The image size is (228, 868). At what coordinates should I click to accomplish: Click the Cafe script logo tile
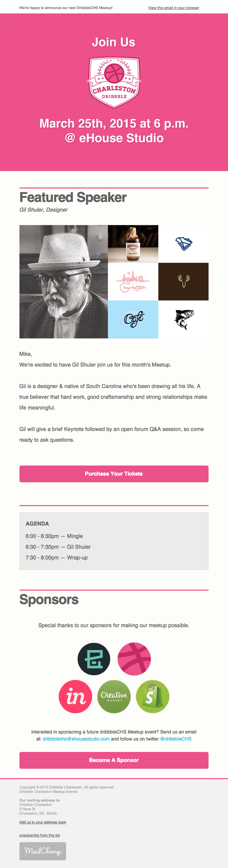pyautogui.click(x=133, y=319)
